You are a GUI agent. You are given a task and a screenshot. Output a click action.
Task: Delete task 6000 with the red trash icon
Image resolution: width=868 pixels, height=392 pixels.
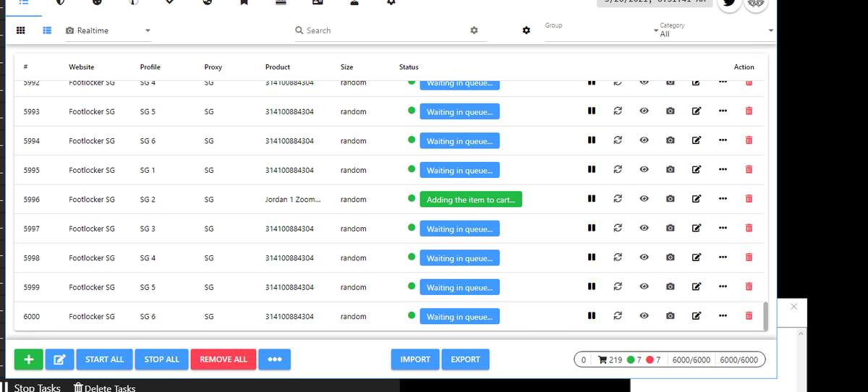tap(749, 316)
